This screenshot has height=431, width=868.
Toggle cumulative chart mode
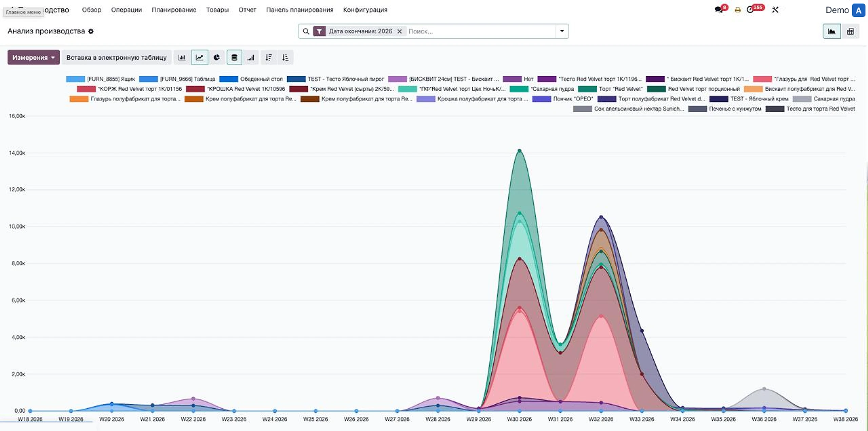pyautogui.click(x=251, y=58)
